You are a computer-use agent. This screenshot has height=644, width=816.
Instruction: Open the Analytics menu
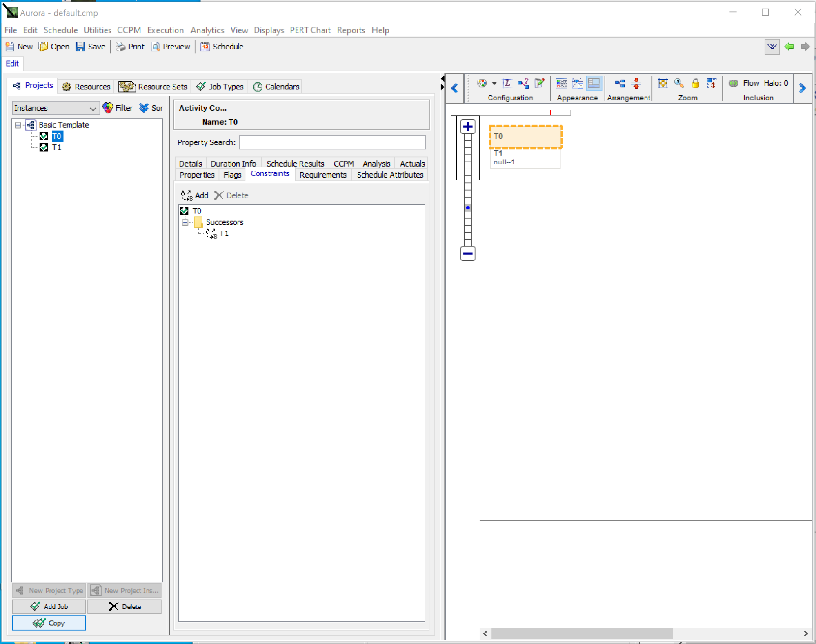click(207, 30)
